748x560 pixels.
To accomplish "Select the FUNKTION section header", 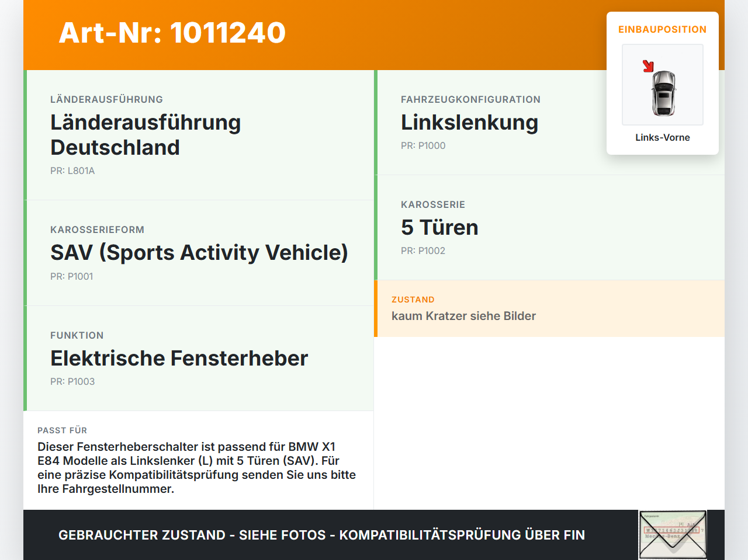I will click(77, 335).
